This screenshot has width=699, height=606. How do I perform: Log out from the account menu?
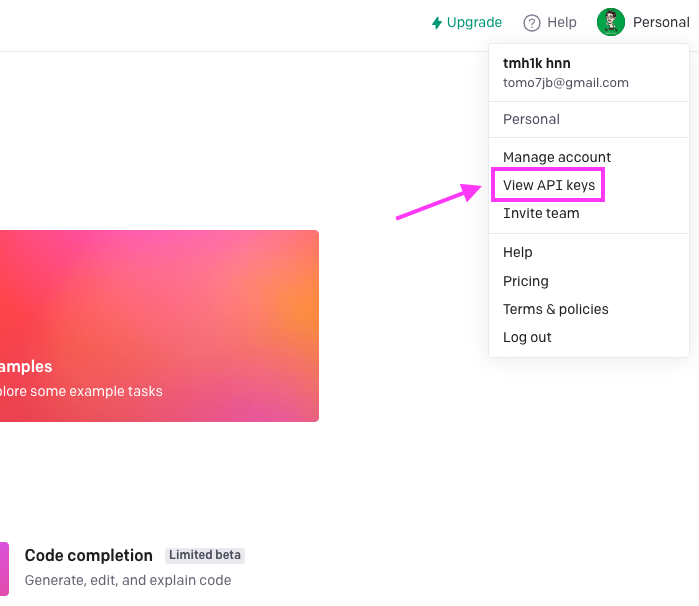527,337
